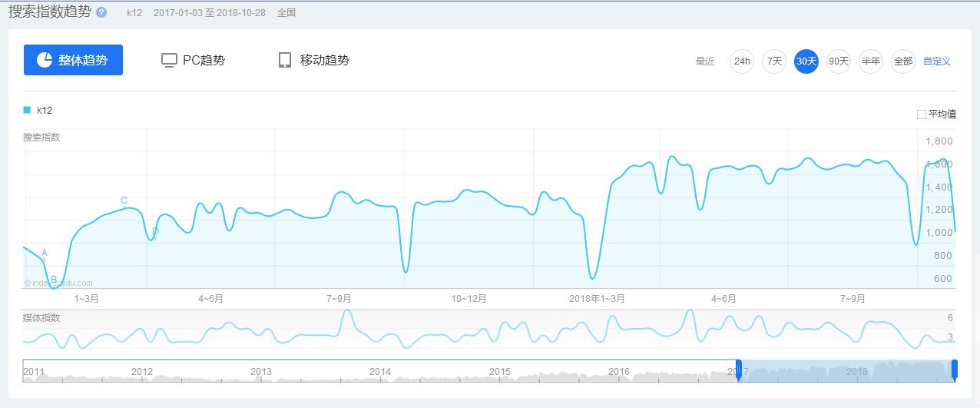
Task: Switch to the 移动趋势 mobile tab
Action: pyautogui.click(x=313, y=60)
